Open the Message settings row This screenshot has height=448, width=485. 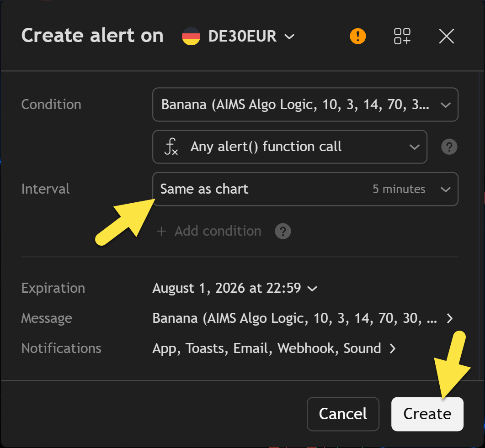[x=303, y=318]
